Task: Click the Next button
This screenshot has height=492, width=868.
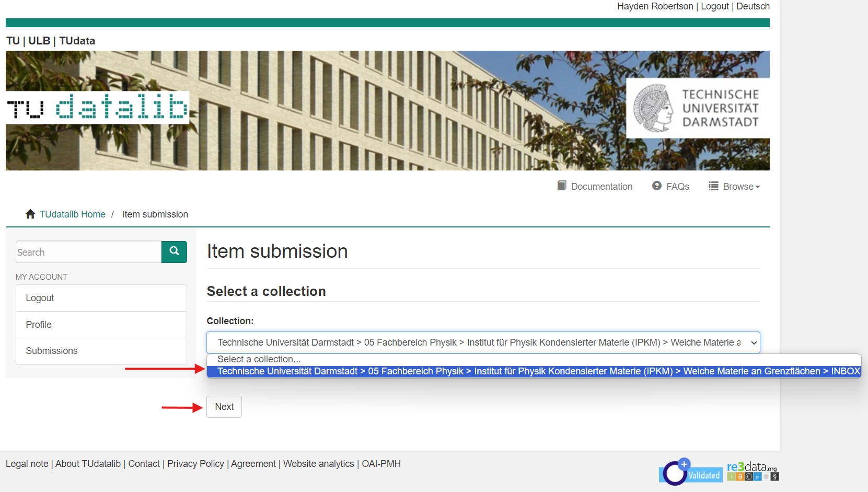Action: tap(224, 407)
